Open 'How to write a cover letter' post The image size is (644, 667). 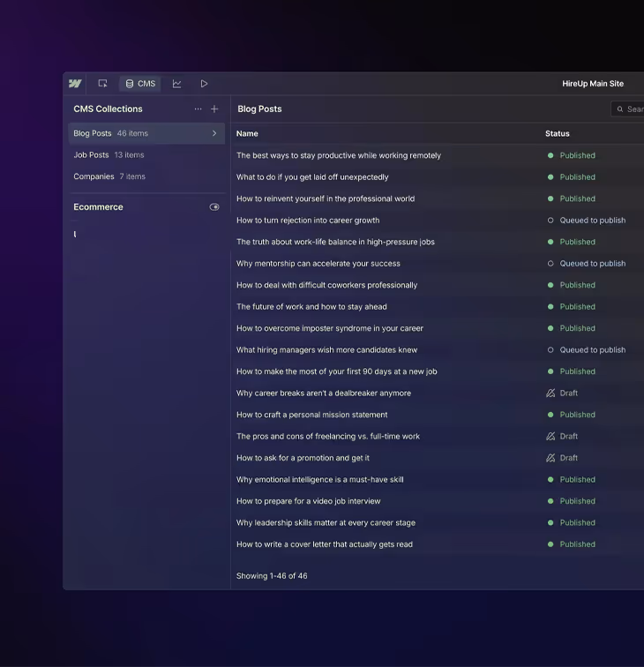coord(325,544)
